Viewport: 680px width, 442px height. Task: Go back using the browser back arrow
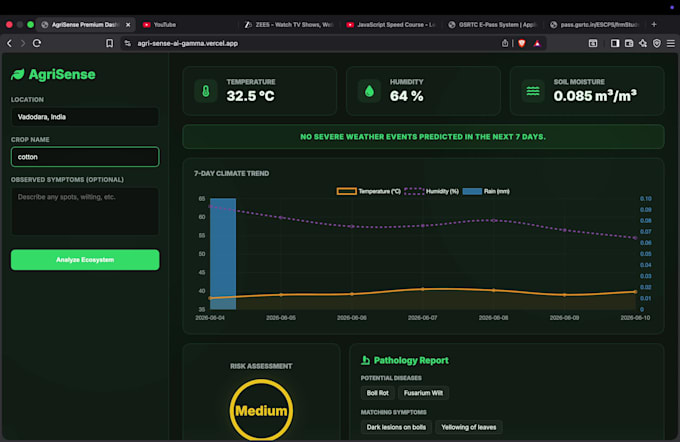[x=9, y=43]
